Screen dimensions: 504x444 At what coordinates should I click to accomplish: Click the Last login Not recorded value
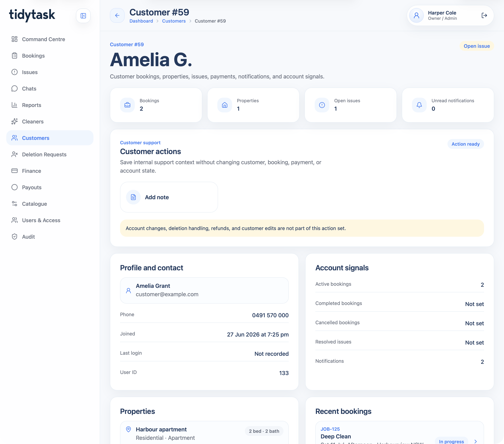[271, 354]
